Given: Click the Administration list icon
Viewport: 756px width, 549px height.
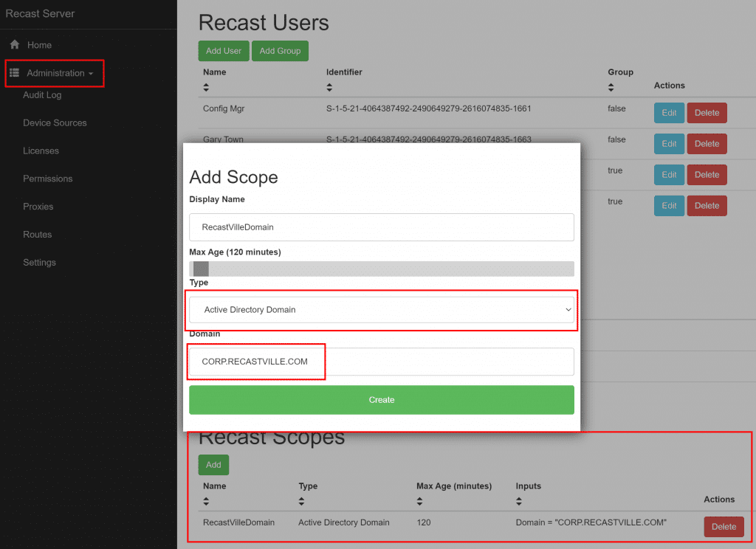Looking at the screenshot, I should coord(14,73).
